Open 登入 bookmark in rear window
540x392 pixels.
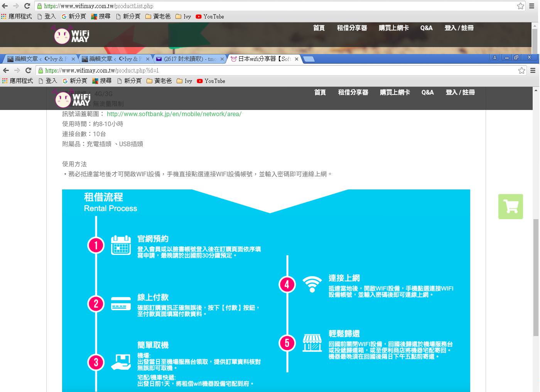(47, 17)
